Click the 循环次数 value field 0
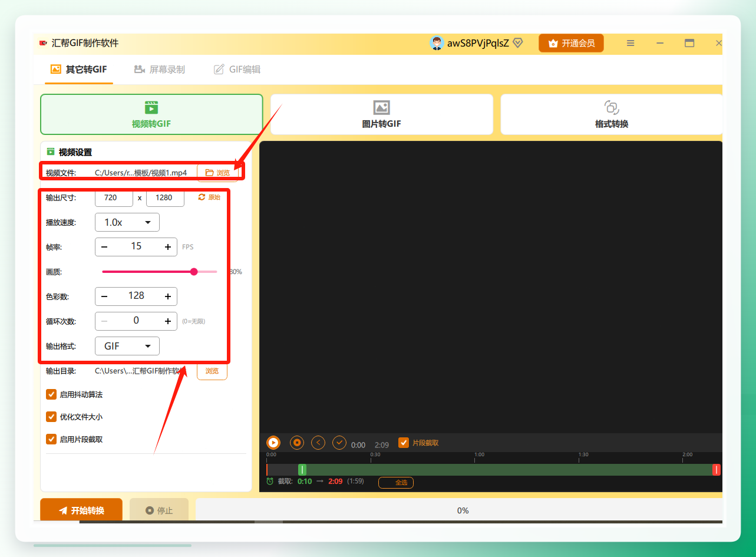756x557 pixels. click(136, 321)
